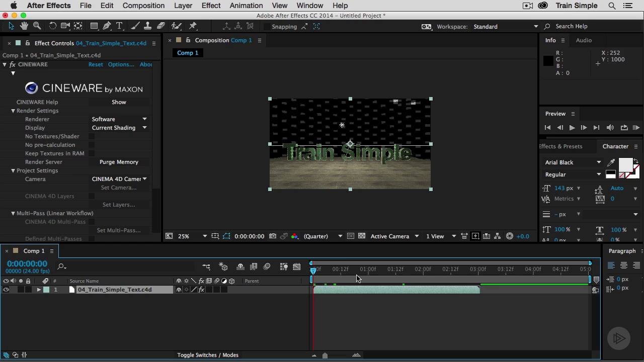This screenshot has height=362, width=644.
Task: Enable Motion Blur for timeline layers
Action: point(267,266)
